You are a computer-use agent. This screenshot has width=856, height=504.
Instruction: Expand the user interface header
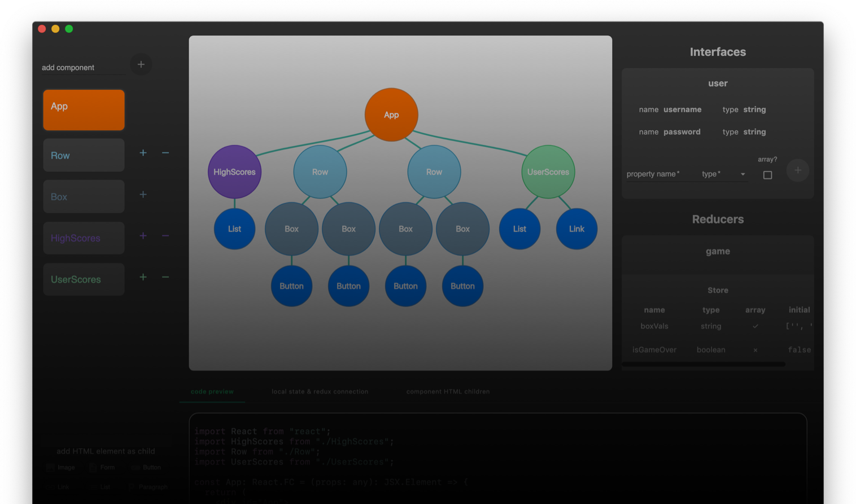tap(718, 84)
